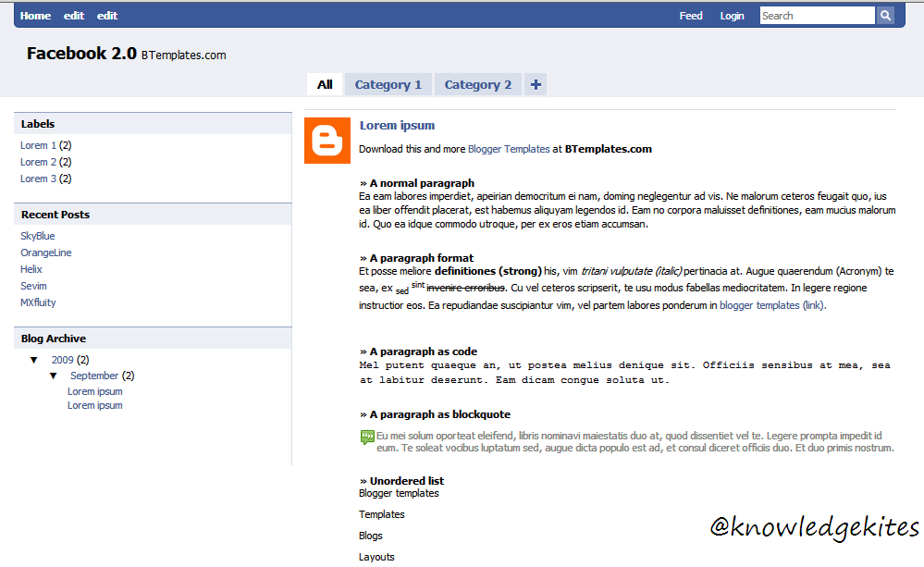Click the Labels widget heading

(38, 124)
